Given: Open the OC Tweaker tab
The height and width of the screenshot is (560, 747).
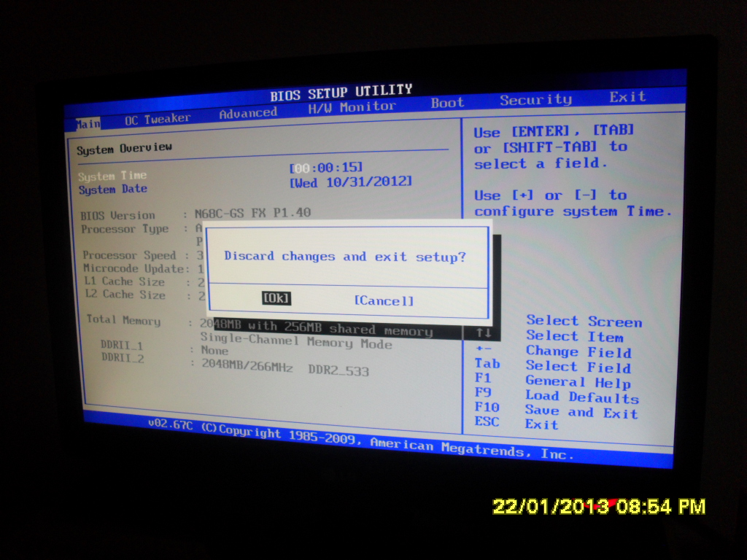Looking at the screenshot, I should point(158,119).
